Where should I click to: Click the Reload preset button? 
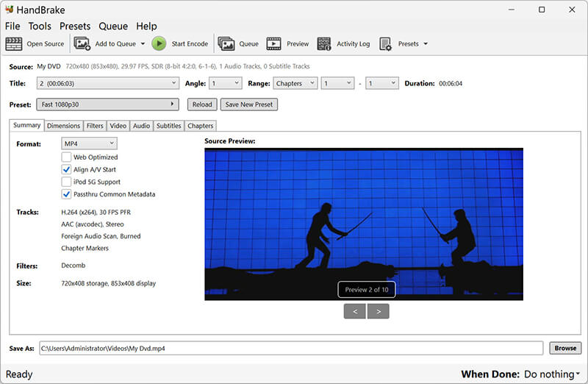coord(202,104)
